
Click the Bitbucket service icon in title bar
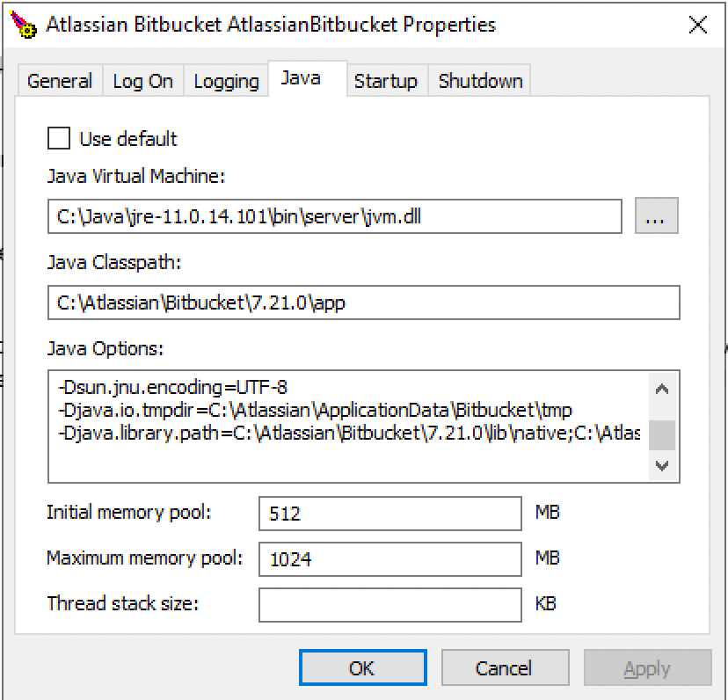click(x=23, y=26)
